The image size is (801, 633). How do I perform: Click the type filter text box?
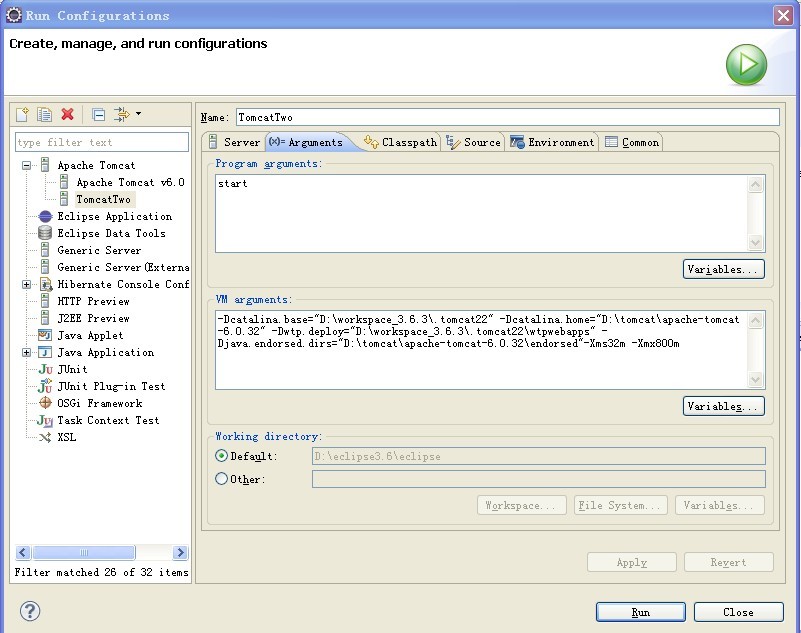pyautogui.click(x=102, y=142)
